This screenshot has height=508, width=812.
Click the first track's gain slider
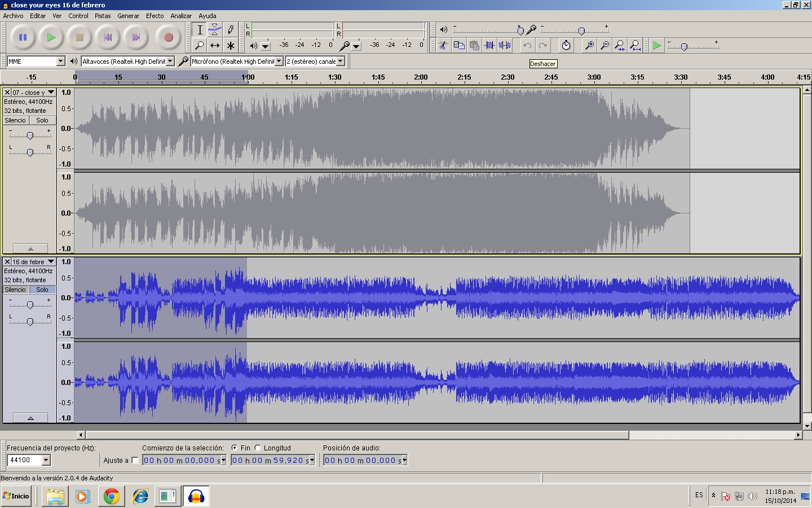[30, 135]
